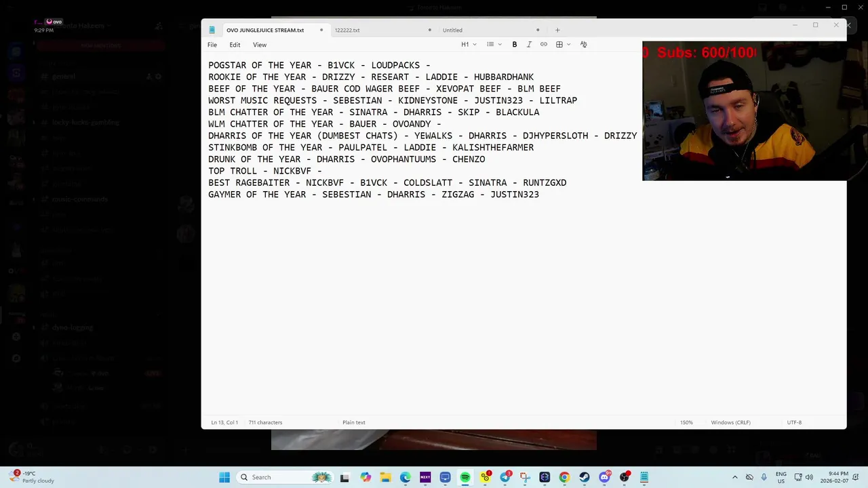Open OBS Studio from taskbar
The height and width of the screenshot is (488, 868).
coord(625,477)
